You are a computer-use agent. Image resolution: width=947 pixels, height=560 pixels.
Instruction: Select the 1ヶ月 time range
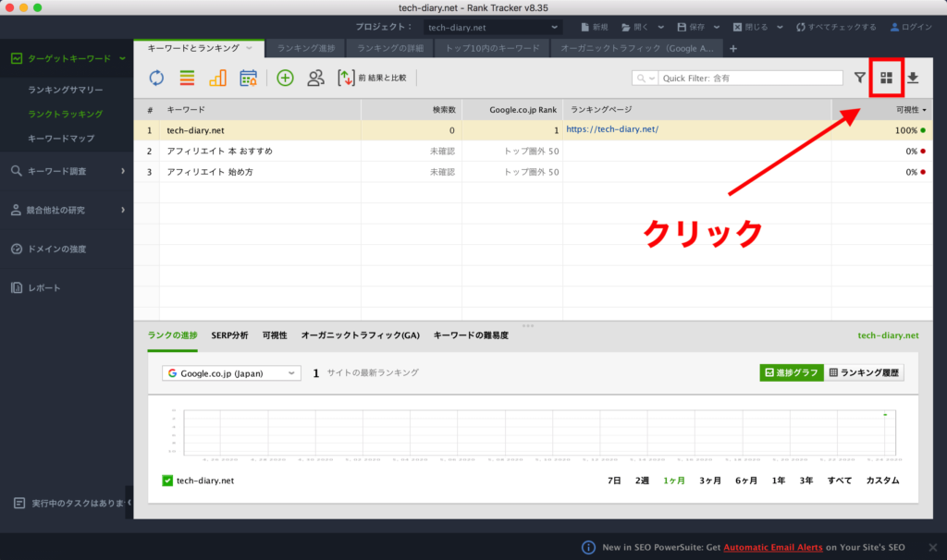(x=674, y=481)
